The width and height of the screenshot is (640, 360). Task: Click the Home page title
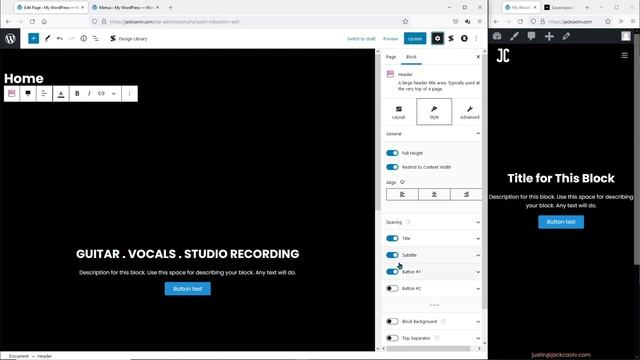coord(24,78)
